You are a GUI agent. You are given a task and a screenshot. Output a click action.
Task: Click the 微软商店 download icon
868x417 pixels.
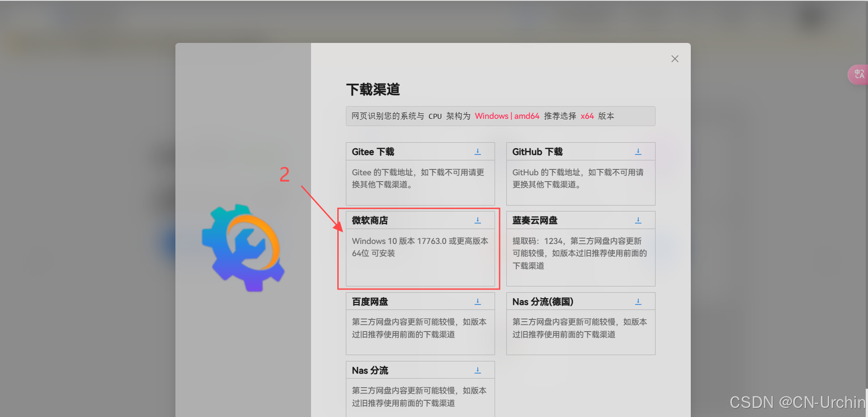point(477,220)
